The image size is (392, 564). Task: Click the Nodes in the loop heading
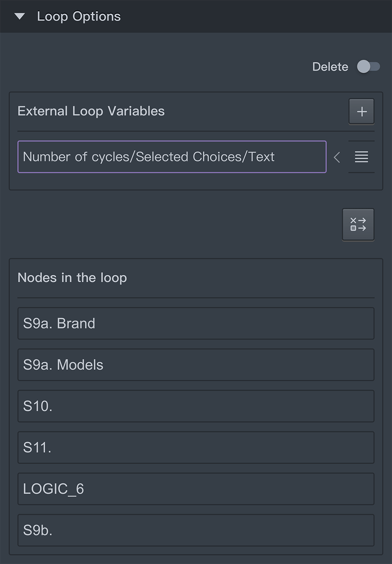point(72,278)
